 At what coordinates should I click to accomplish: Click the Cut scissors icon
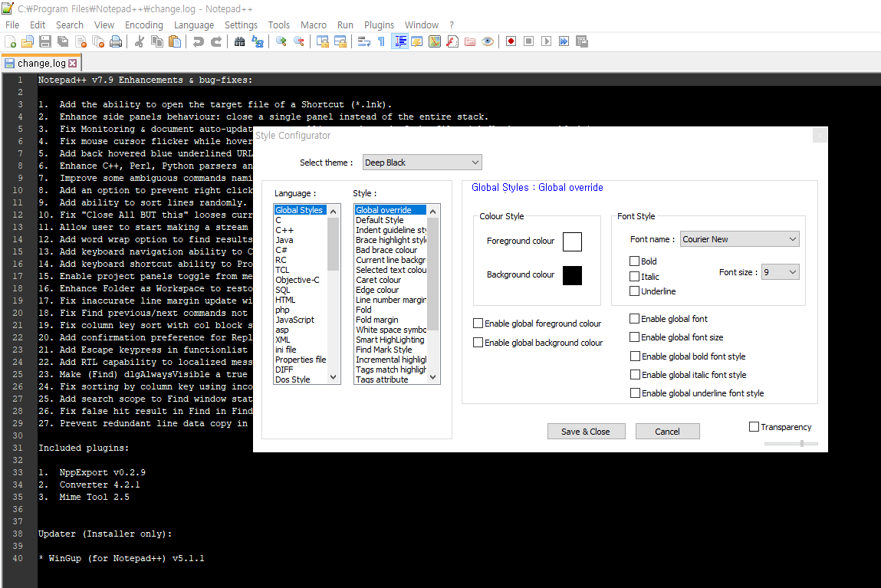[x=140, y=41]
